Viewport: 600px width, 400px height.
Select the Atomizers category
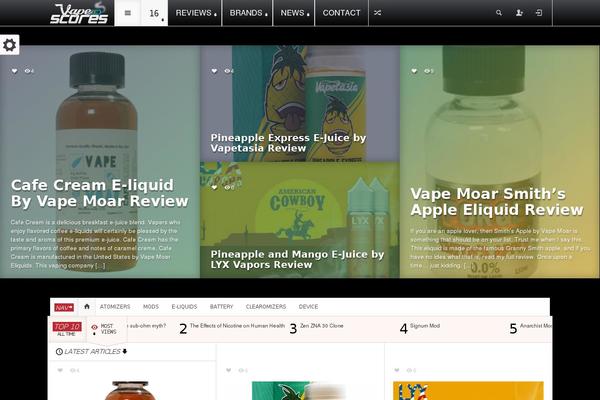click(115, 307)
